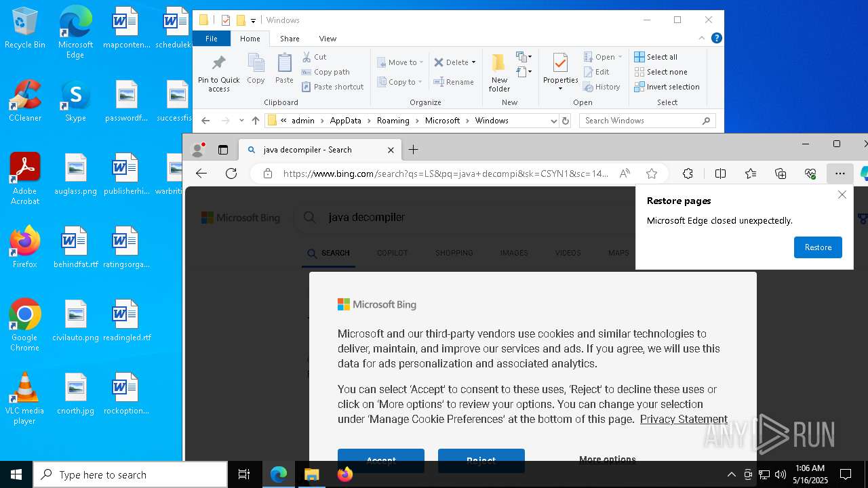This screenshot has height=488, width=868.
Task: Collapse the Explorer ribbon with chevron
Action: pos(702,38)
